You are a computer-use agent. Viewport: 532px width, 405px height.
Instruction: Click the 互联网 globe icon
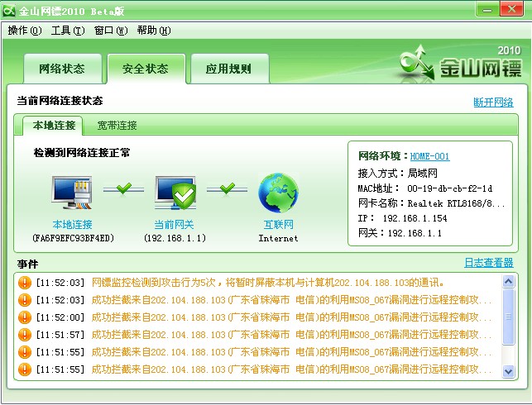click(278, 193)
